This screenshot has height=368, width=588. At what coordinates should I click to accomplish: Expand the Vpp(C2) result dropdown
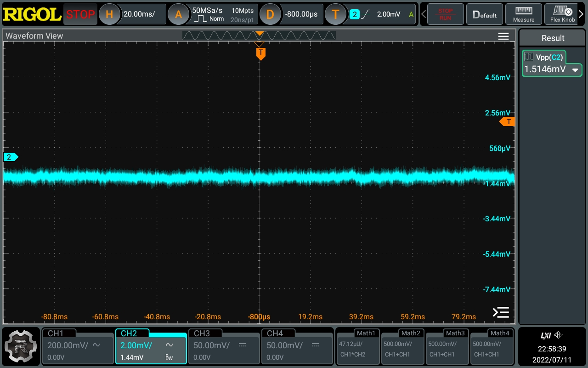pos(575,70)
